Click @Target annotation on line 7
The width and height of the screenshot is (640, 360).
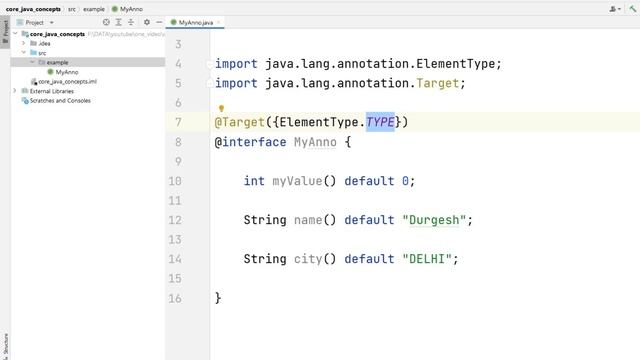[x=240, y=122]
